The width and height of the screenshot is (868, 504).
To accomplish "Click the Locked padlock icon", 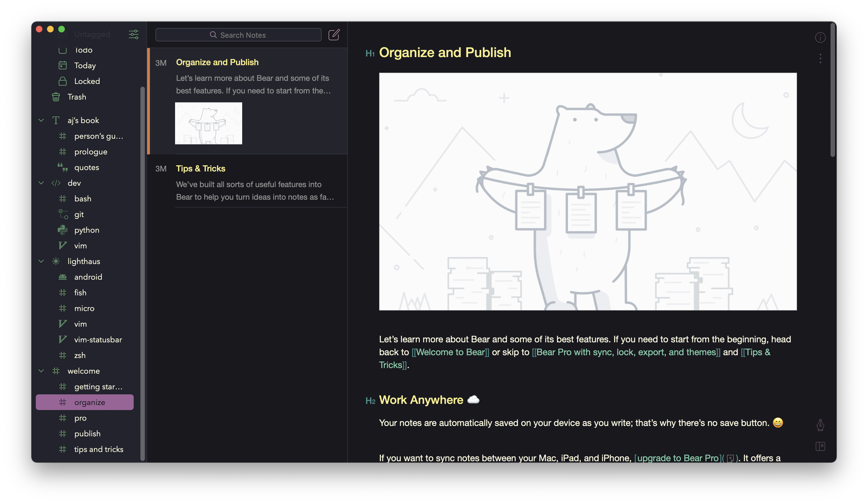I will [62, 81].
